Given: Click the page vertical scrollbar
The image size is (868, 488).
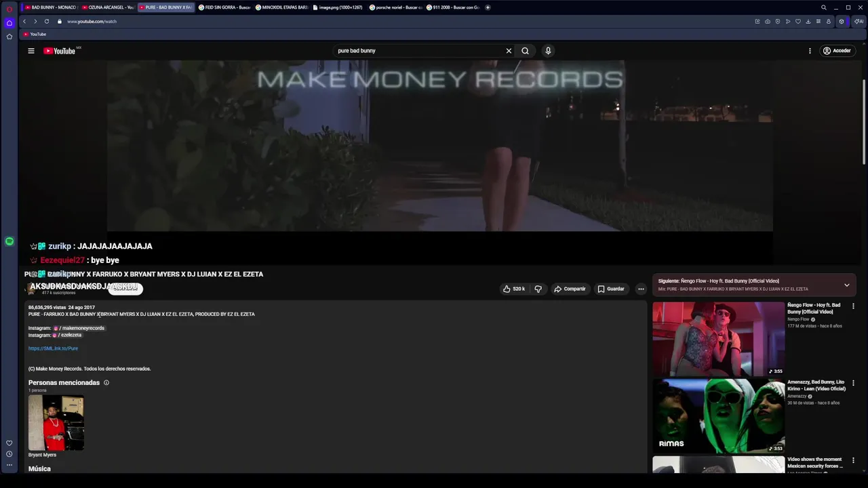Looking at the screenshot, I should [x=864, y=122].
